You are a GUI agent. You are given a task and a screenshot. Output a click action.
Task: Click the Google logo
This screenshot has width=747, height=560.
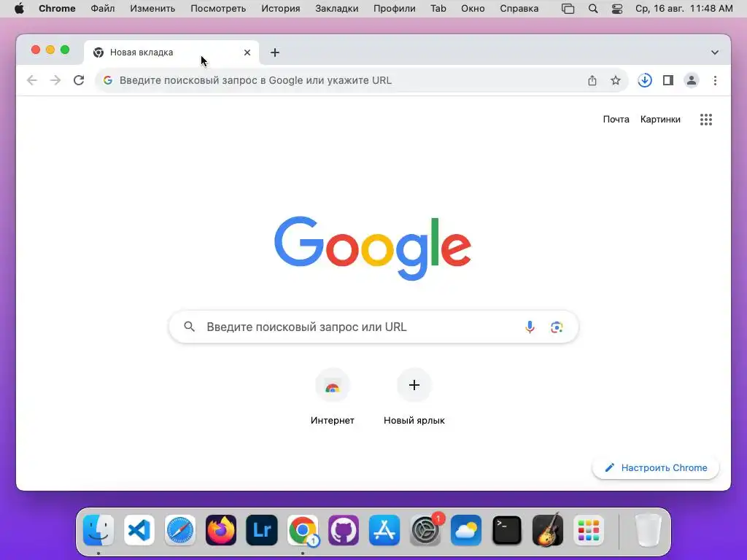[373, 248]
